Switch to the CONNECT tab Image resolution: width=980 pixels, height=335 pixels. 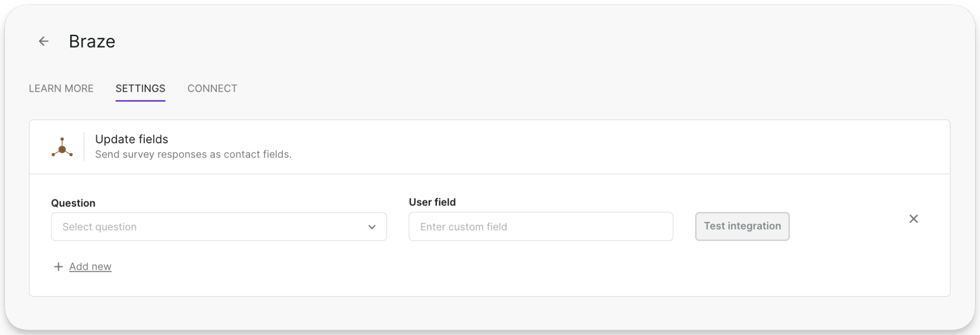[x=212, y=88]
